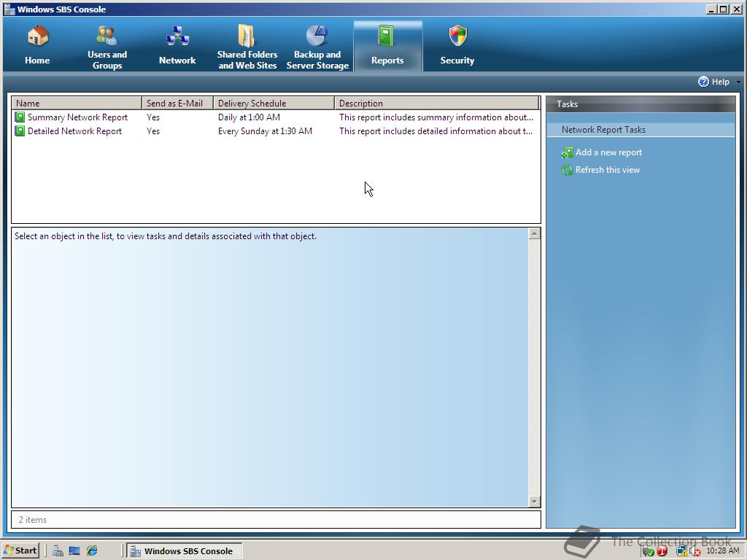Click the Add a new report icon
This screenshot has width=747, height=560.
point(567,152)
